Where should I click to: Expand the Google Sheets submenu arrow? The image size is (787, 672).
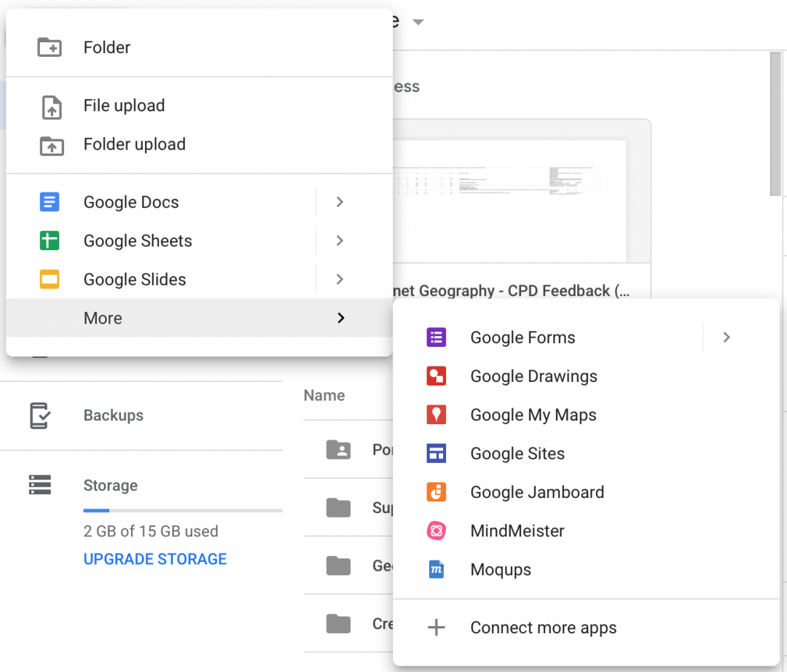339,241
